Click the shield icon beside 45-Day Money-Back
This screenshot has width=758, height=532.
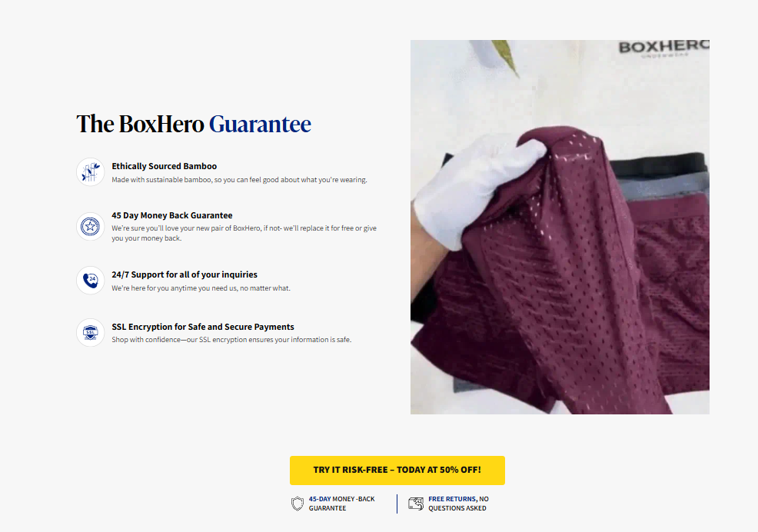(298, 504)
